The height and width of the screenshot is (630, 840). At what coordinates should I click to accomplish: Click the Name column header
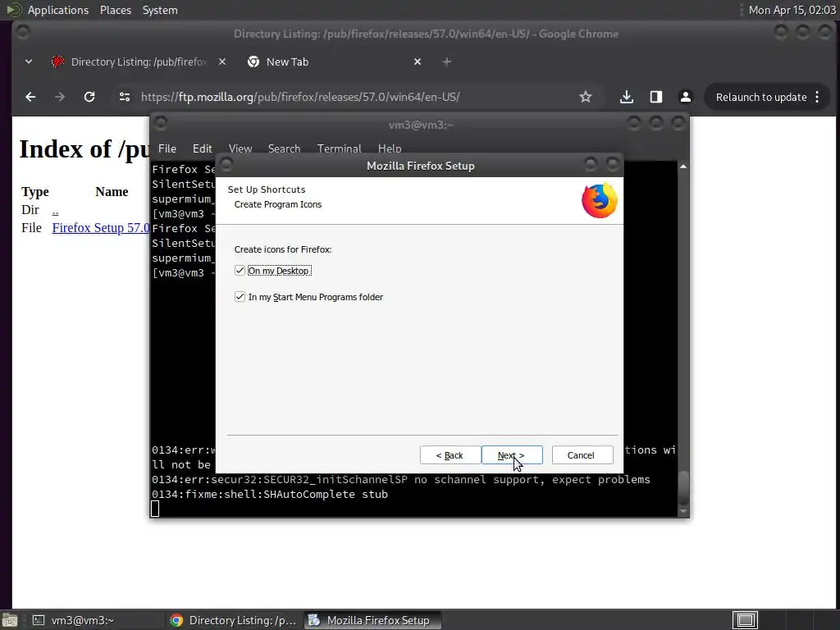click(x=112, y=192)
